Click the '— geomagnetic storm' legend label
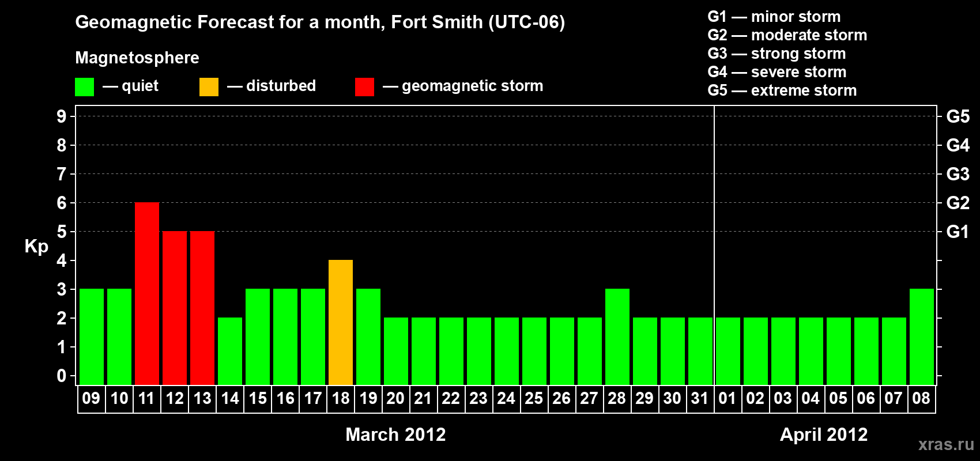The image size is (980, 461). pos(463,86)
